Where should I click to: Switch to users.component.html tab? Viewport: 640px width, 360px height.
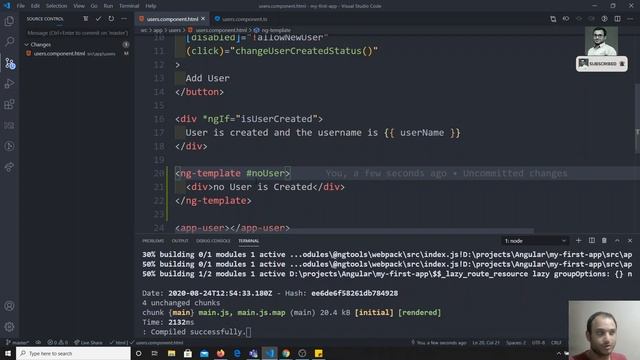click(x=172, y=19)
